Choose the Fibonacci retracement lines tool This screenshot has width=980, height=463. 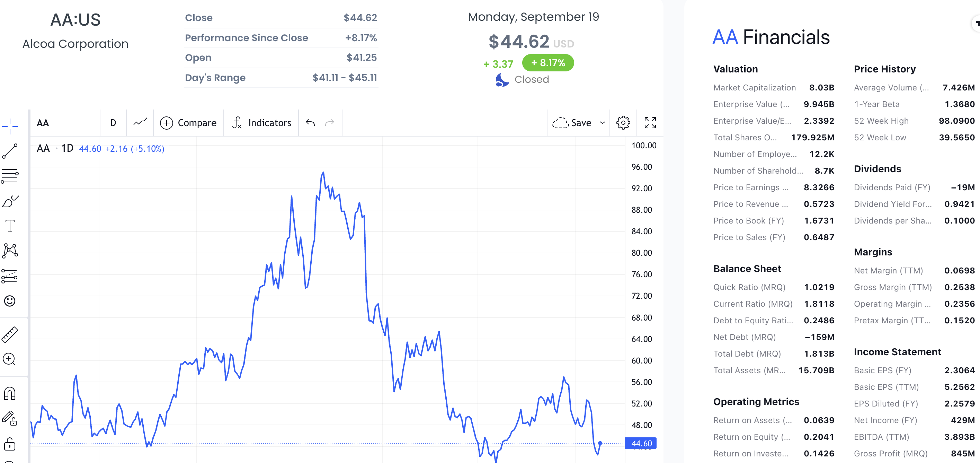click(x=10, y=176)
